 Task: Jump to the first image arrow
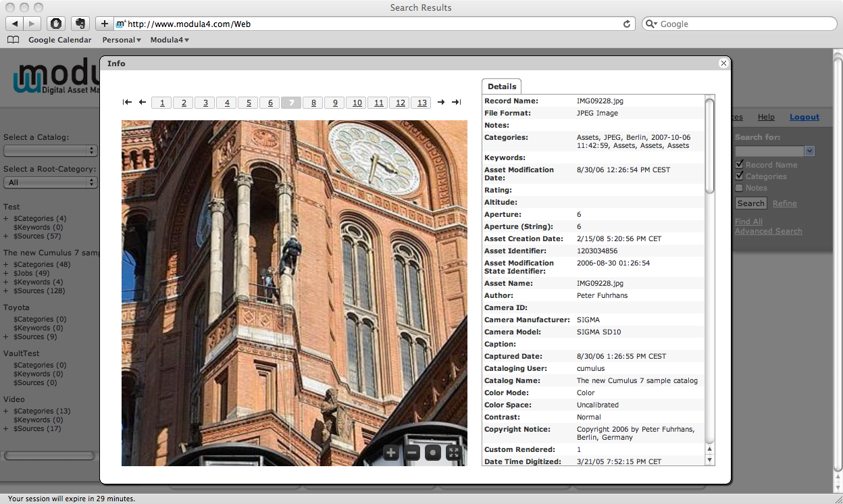click(127, 103)
